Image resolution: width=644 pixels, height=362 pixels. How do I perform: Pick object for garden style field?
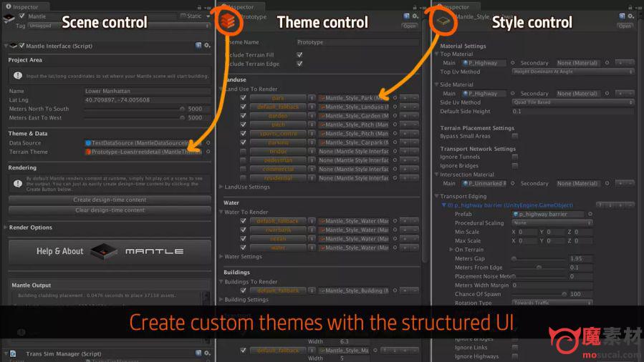point(395,116)
